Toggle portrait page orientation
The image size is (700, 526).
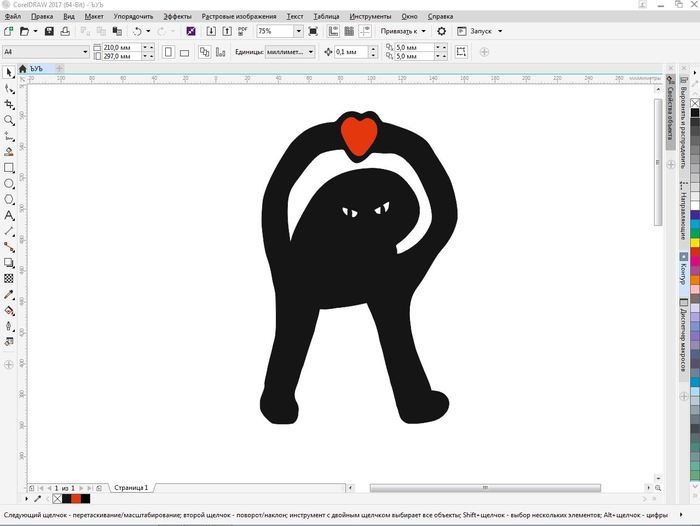(167, 51)
